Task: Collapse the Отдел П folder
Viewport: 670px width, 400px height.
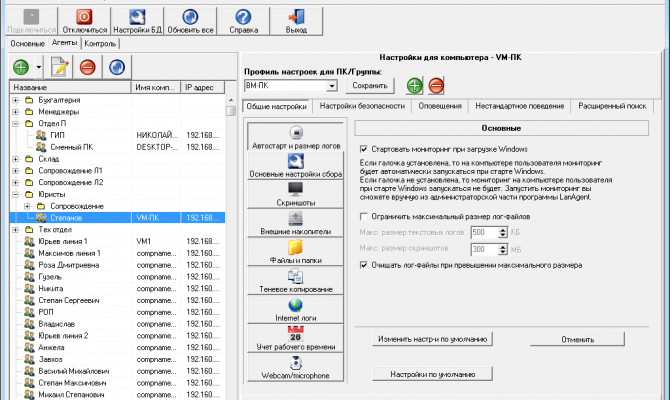Action: tap(16, 124)
